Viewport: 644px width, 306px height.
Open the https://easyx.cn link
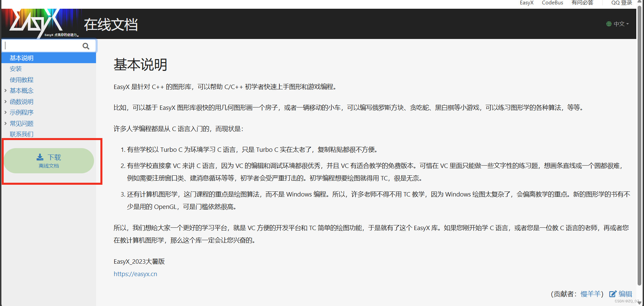[135, 274]
